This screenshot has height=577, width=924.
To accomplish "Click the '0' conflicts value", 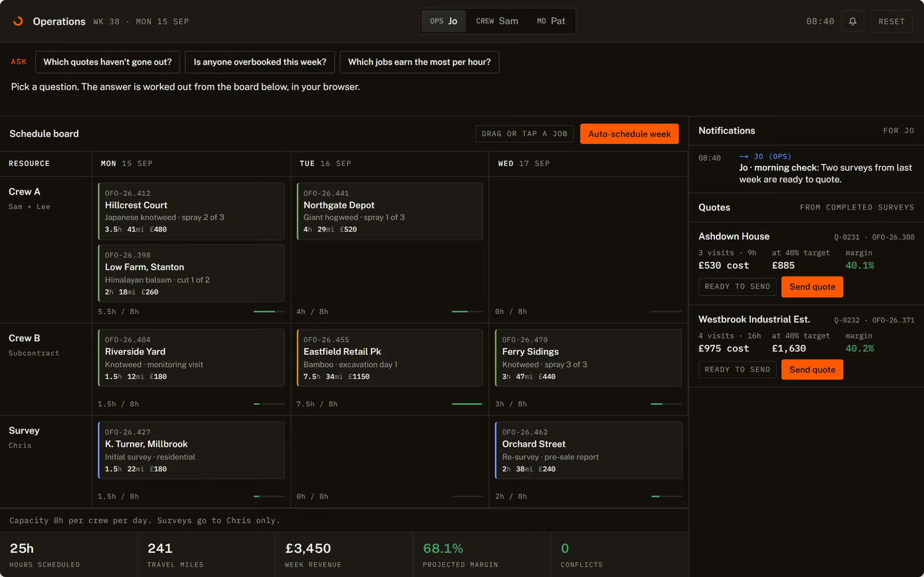I will [x=565, y=549].
